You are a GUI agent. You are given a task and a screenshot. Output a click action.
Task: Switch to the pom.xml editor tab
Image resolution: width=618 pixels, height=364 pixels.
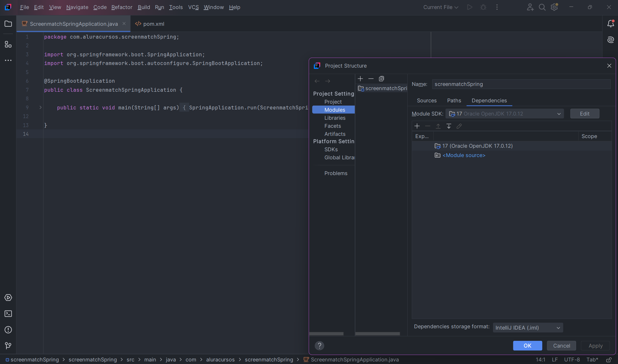tap(150, 24)
